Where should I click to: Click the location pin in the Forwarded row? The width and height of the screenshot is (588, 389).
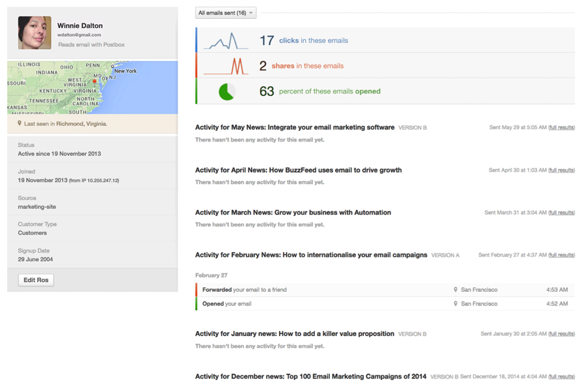pos(455,290)
